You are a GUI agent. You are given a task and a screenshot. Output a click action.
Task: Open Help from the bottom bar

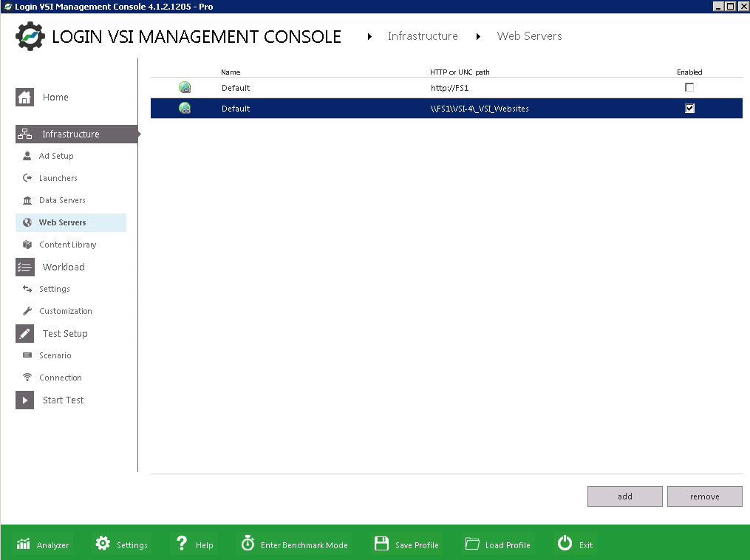pos(194,544)
